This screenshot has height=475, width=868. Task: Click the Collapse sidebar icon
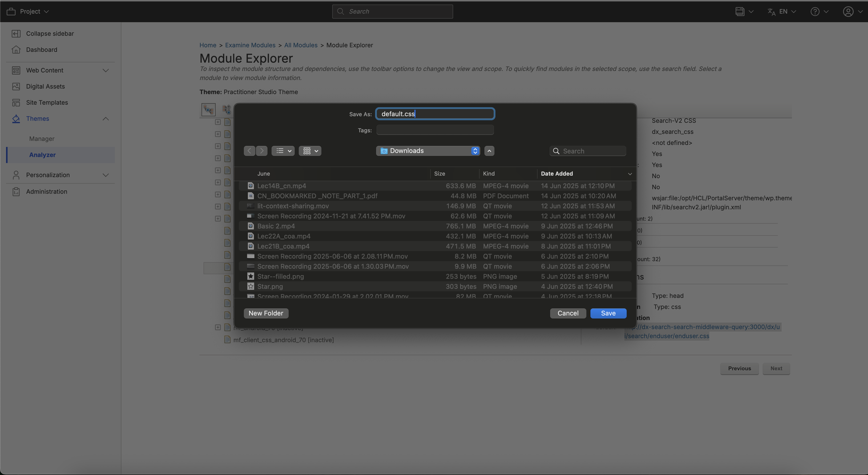16,34
